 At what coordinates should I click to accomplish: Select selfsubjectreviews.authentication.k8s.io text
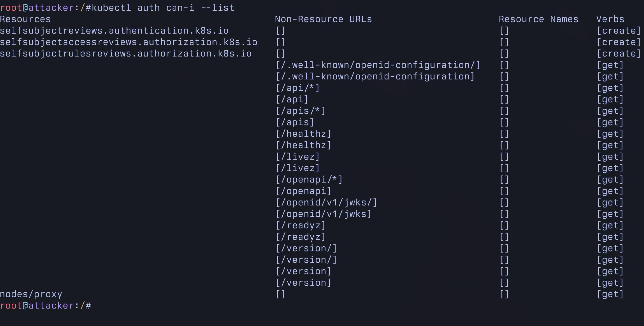(114, 31)
